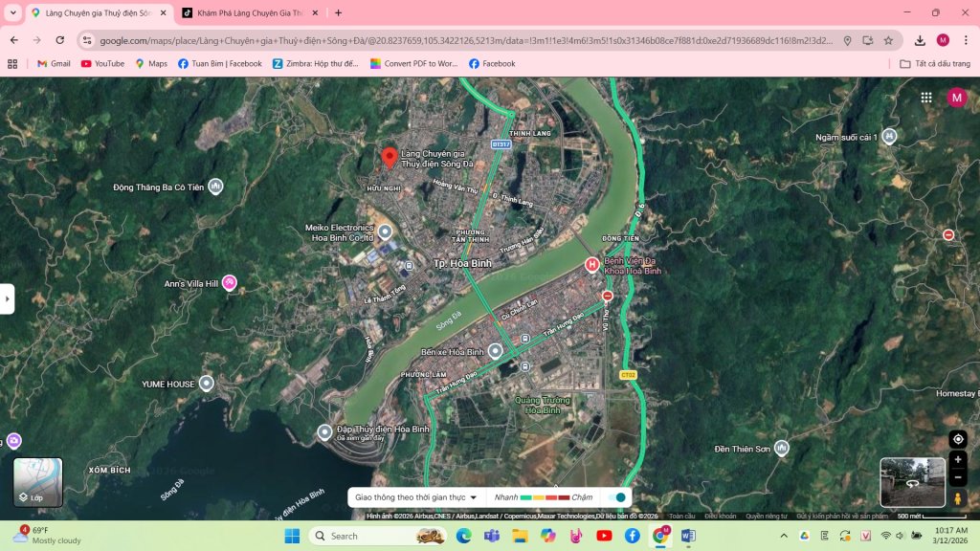This screenshot has width=980, height=551.
Task: Open the Tuan Bim Facebook bookmark
Action: coord(220,64)
